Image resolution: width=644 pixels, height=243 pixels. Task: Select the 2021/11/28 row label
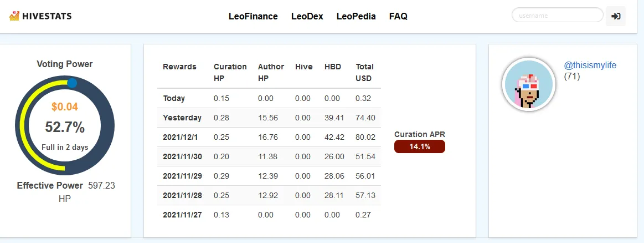(182, 195)
